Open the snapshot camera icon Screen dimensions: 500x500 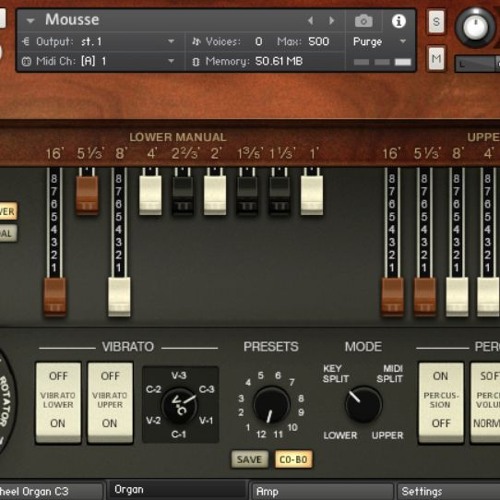pyautogui.click(x=364, y=21)
